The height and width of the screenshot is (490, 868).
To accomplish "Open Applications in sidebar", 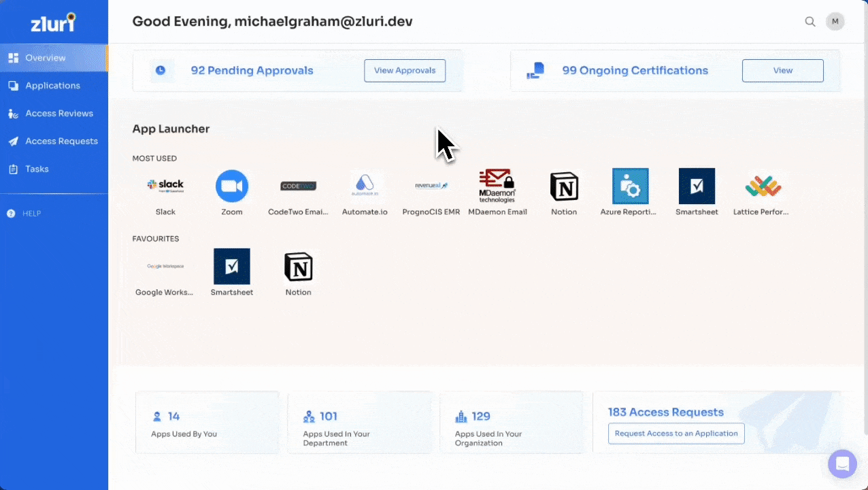I will [x=54, y=86].
